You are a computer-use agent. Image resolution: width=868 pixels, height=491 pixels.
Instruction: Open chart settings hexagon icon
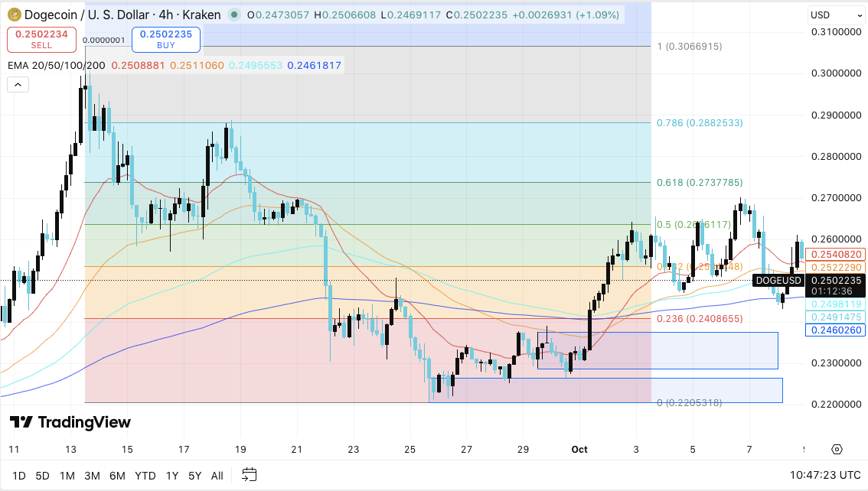click(x=837, y=449)
